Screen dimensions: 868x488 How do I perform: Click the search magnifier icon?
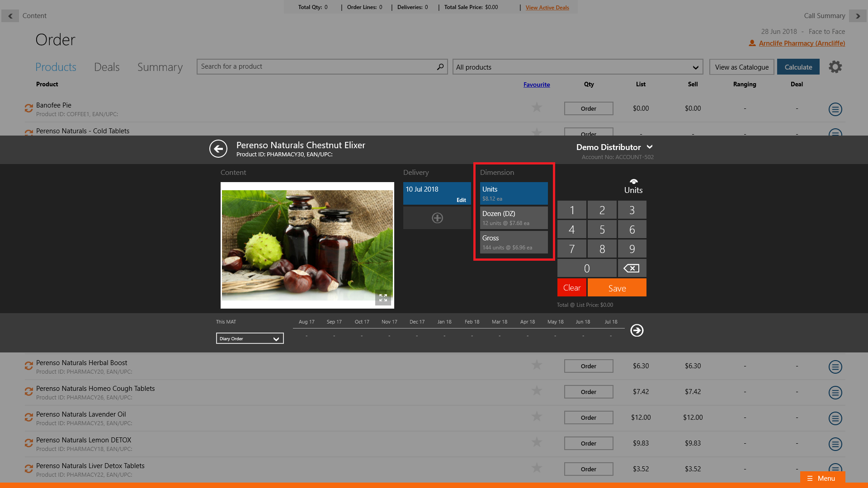pos(440,67)
